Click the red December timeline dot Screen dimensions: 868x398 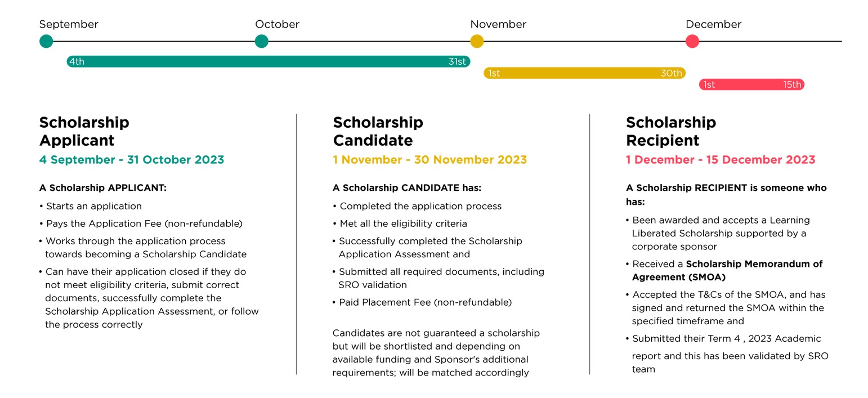click(692, 41)
